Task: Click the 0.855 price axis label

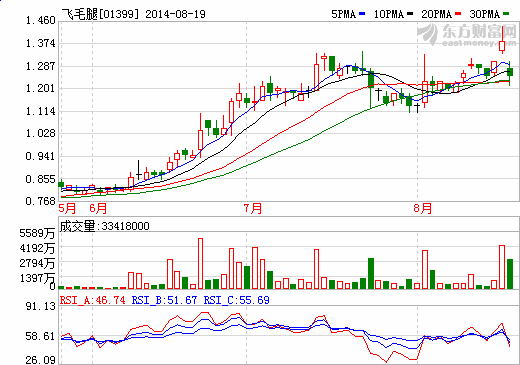Action: tap(41, 179)
